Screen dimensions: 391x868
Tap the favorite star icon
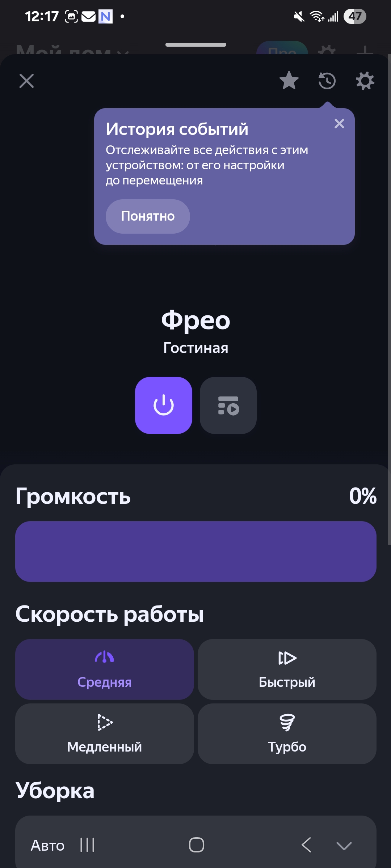coord(289,80)
